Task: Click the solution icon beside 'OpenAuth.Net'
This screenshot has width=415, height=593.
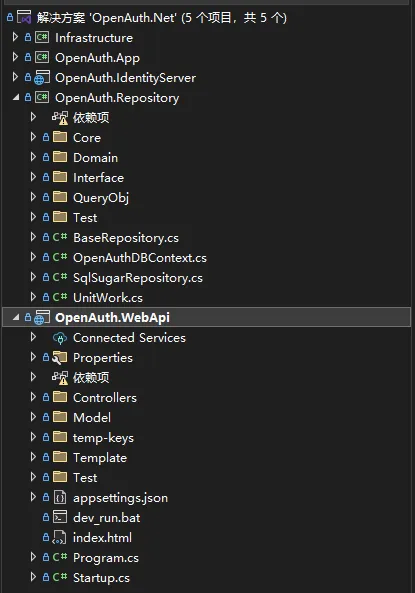Action: point(24,17)
